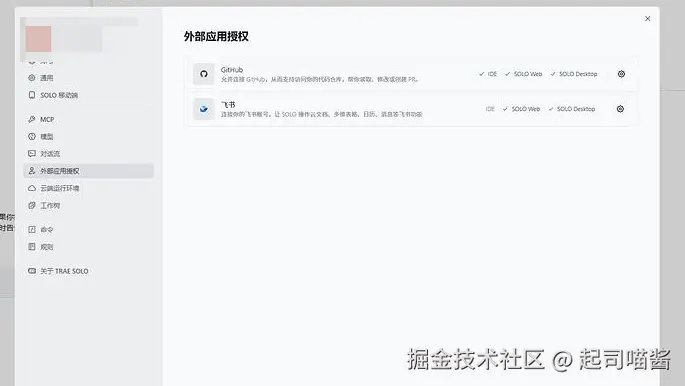This screenshot has width=685, height=386.
Task: Open the 模型 models section icon
Action: click(31, 136)
